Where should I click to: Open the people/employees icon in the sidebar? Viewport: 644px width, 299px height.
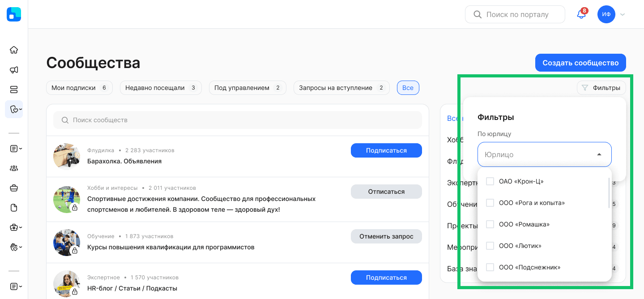[13, 168]
